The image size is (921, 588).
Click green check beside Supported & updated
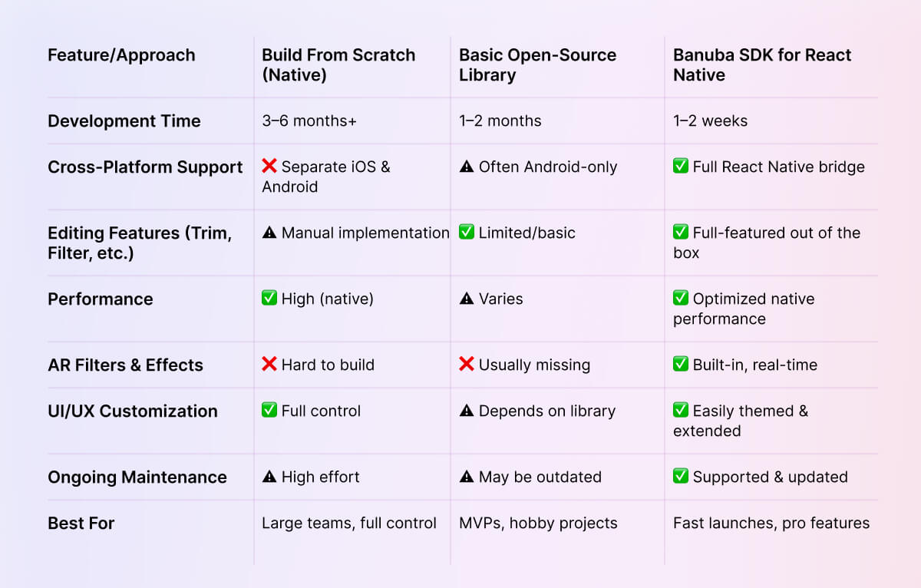(681, 477)
